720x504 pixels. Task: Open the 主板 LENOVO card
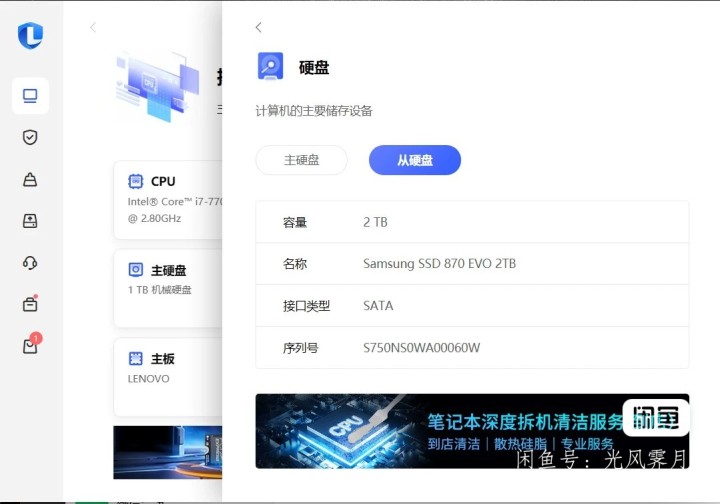click(x=168, y=377)
